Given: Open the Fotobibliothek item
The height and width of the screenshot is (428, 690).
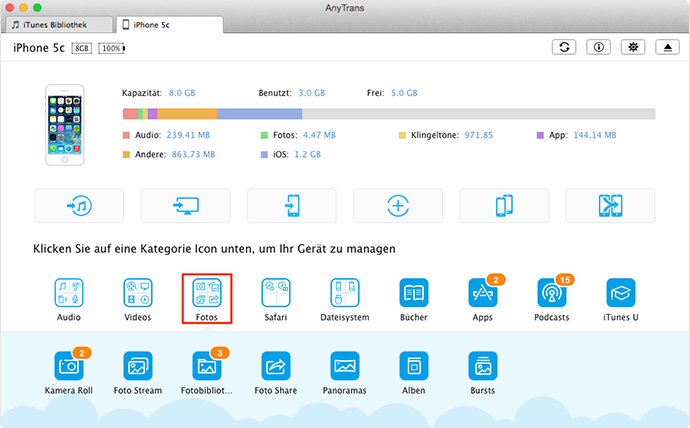Looking at the screenshot, I should click(x=207, y=366).
